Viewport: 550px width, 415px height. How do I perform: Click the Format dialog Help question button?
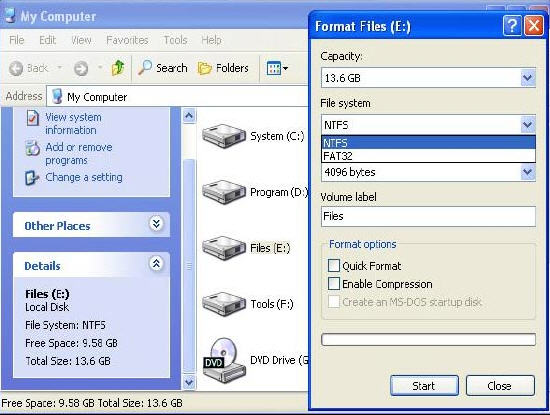(512, 26)
